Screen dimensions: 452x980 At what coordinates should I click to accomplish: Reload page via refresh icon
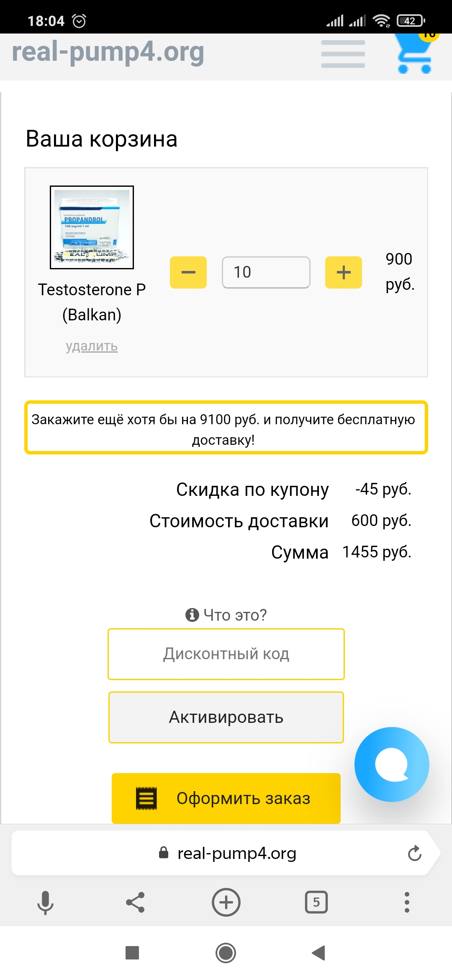pos(414,853)
